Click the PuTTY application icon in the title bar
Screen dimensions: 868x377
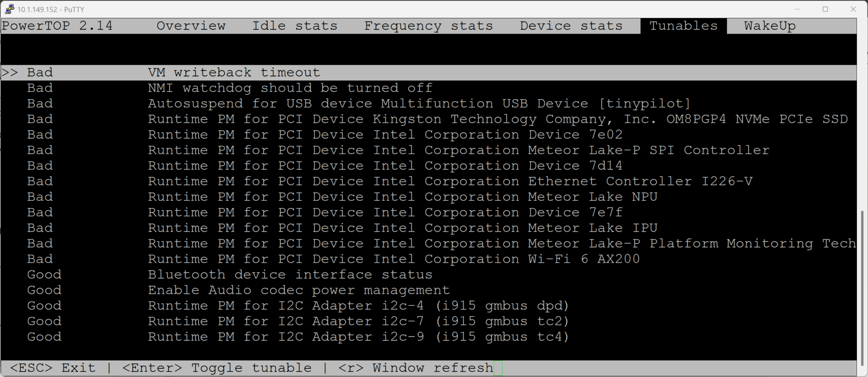[x=9, y=9]
